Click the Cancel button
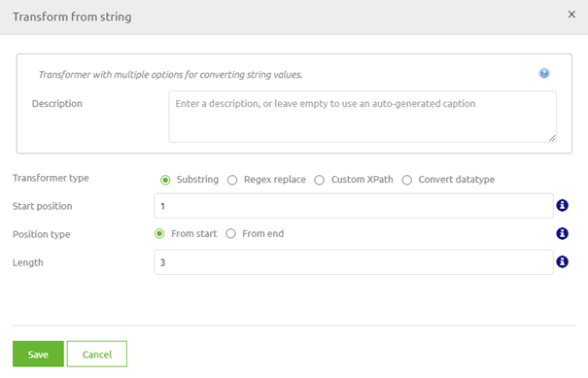Viewport: 588px width, 378px height. click(x=97, y=354)
